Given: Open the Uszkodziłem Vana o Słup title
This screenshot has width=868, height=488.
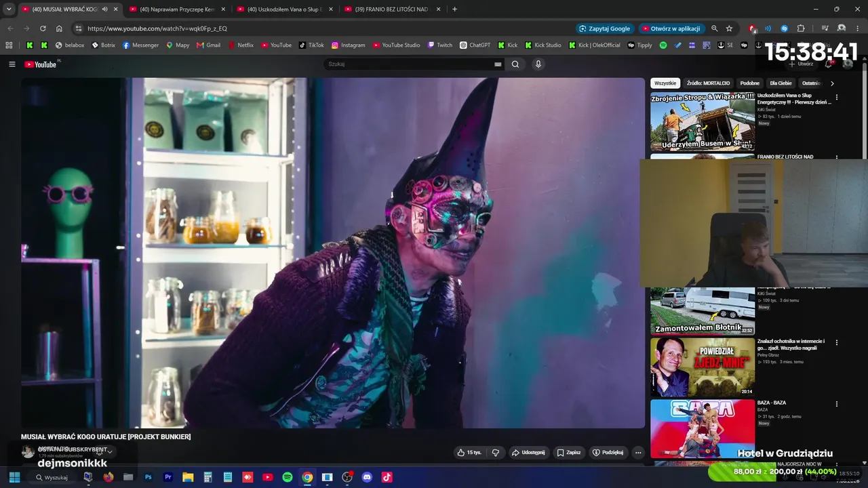Looking at the screenshot, I should click(794, 99).
